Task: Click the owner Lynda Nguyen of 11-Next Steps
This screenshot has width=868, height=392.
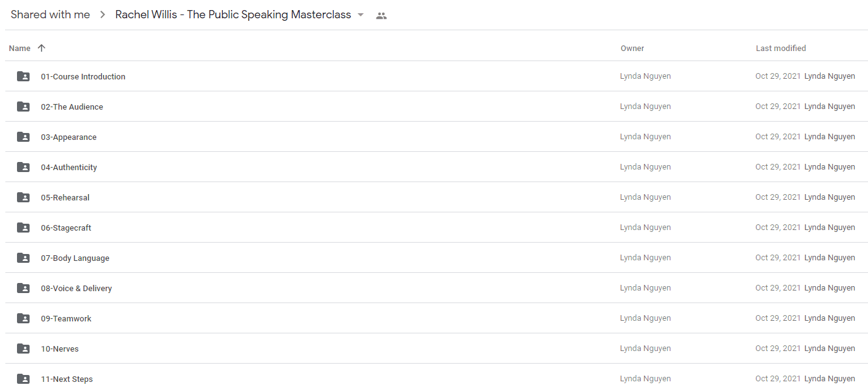Action: tap(645, 379)
